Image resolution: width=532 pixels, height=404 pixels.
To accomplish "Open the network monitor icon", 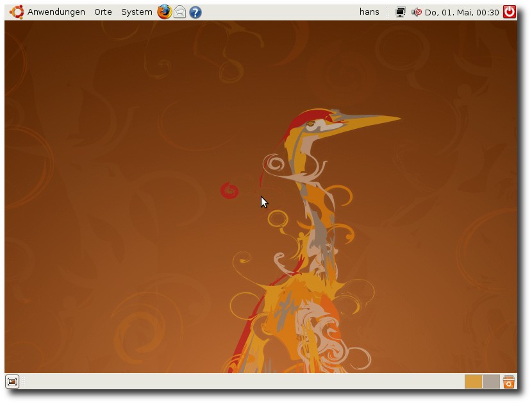I will pos(401,12).
